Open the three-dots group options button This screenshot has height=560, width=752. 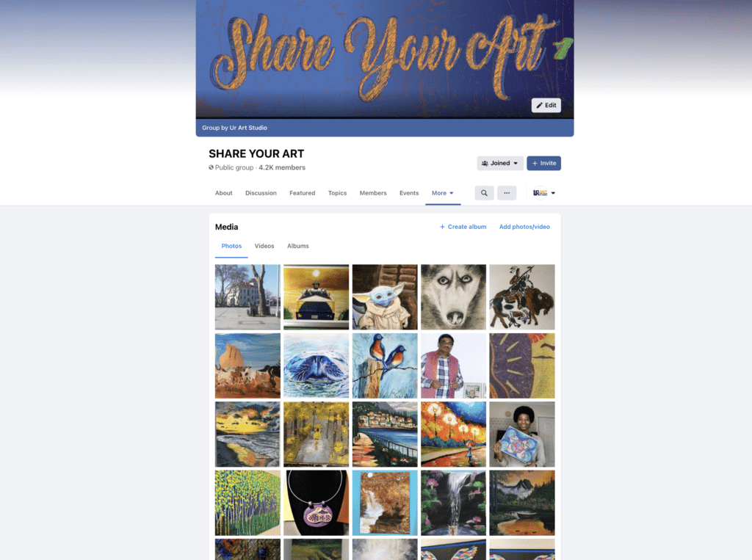[x=507, y=193]
